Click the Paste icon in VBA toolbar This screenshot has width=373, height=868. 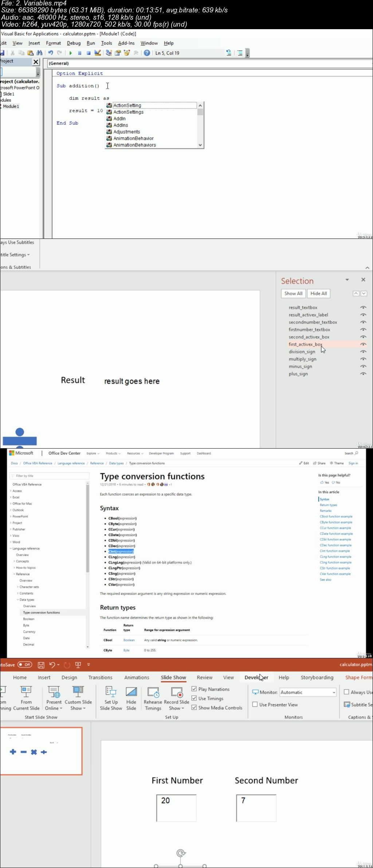pyautogui.click(x=31, y=53)
